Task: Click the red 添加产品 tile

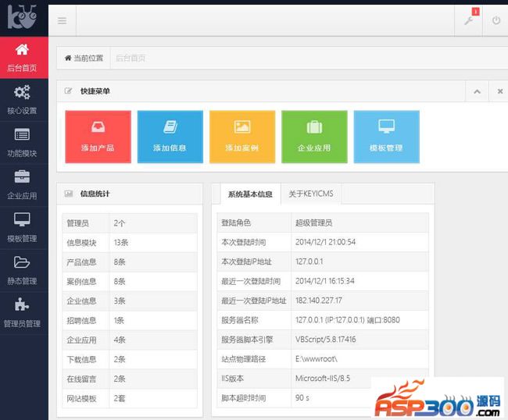Action: pos(98,137)
